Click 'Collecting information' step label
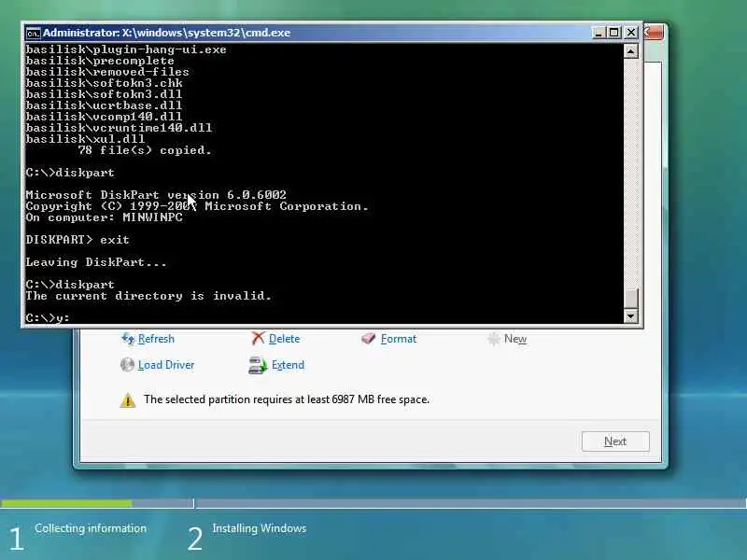Viewport: 747px width, 560px height. click(91, 528)
